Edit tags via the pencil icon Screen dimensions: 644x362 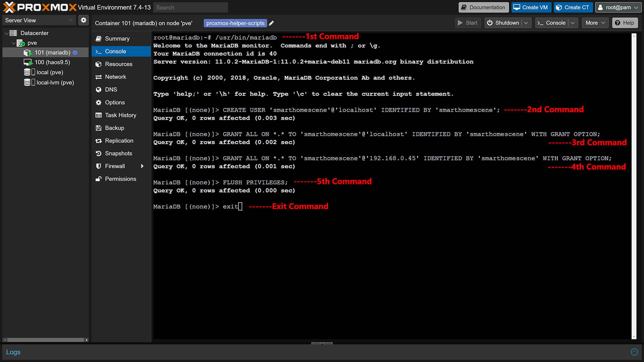point(271,23)
